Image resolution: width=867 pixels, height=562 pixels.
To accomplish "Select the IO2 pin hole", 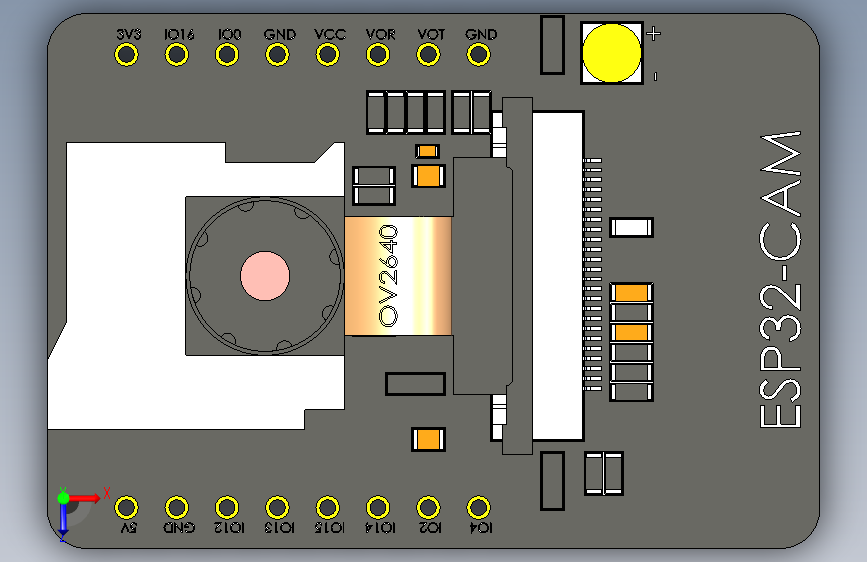I will click(x=428, y=507).
